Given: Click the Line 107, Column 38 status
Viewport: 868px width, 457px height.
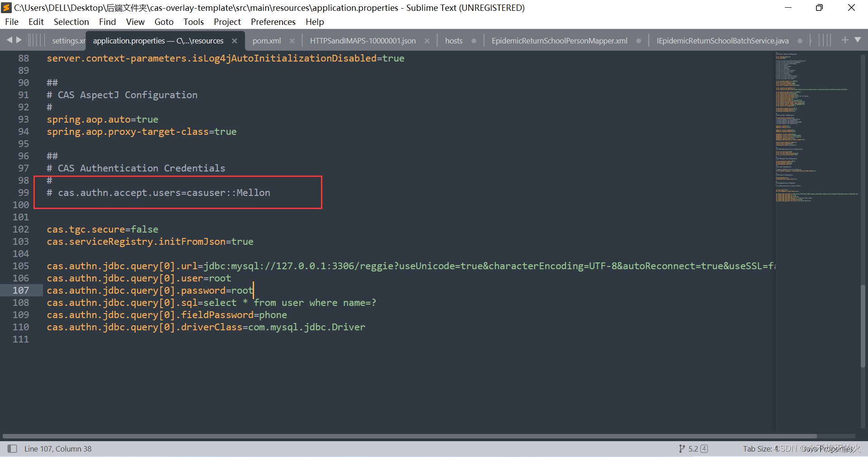Looking at the screenshot, I should click(58, 449).
